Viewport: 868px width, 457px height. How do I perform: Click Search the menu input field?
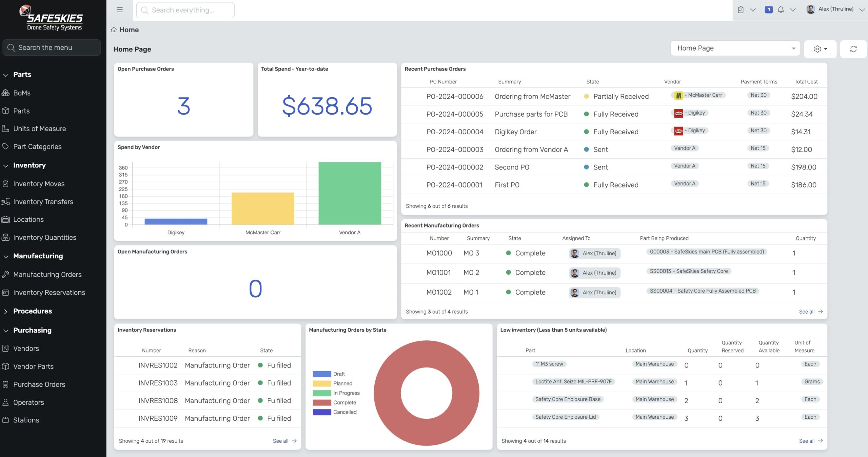pyautogui.click(x=51, y=48)
